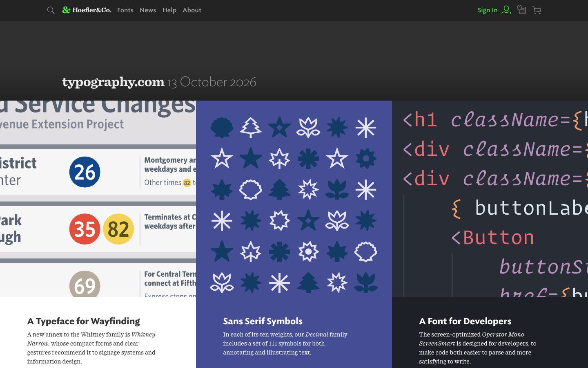Click the Sans Serif Symbols heading
Screen dimensions: 588x368
point(263,321)
